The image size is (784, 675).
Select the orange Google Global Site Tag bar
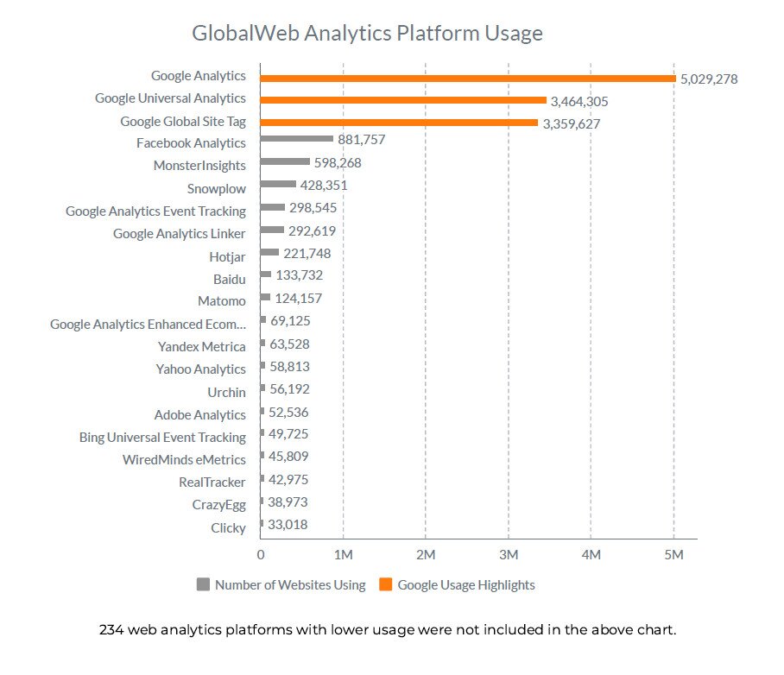[x=399, y=123]
